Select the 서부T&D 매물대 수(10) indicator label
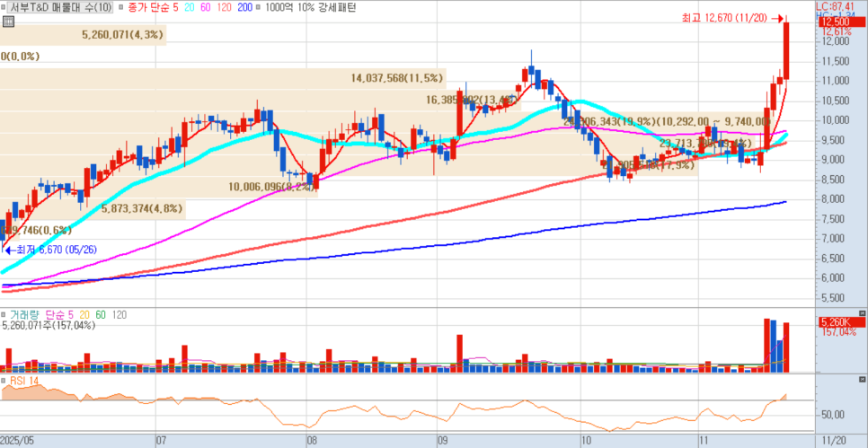This screenshot has height=448, width=868. [x=61, y=7]
